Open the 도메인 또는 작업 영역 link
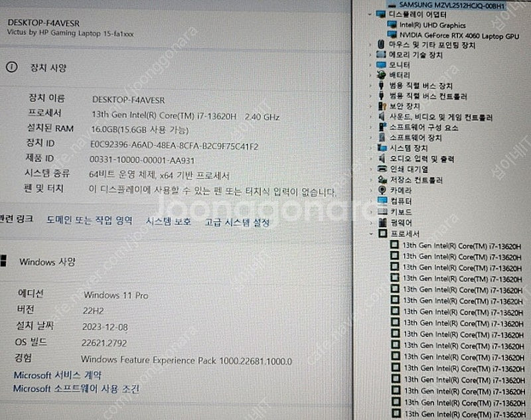The width and height of the screenshot is (531, 420). [x=90, y=220]
